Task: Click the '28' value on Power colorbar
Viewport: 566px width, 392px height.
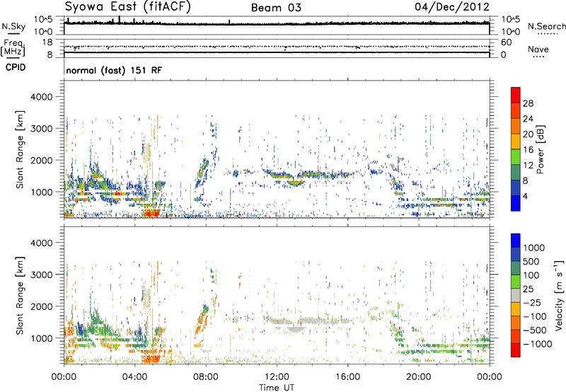Action: pos(528,103)
